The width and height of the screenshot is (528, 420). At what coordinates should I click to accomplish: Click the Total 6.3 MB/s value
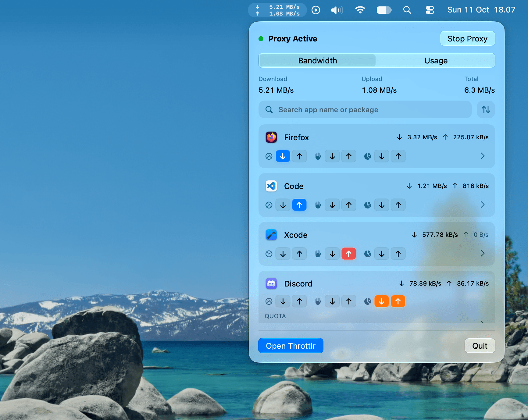(x=479, y=90)
